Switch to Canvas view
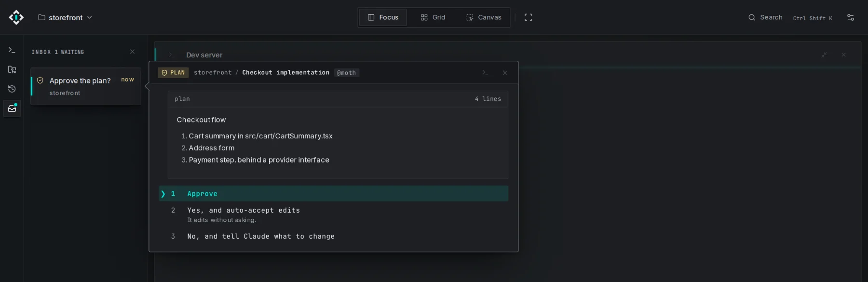 (x=484, y=17)
